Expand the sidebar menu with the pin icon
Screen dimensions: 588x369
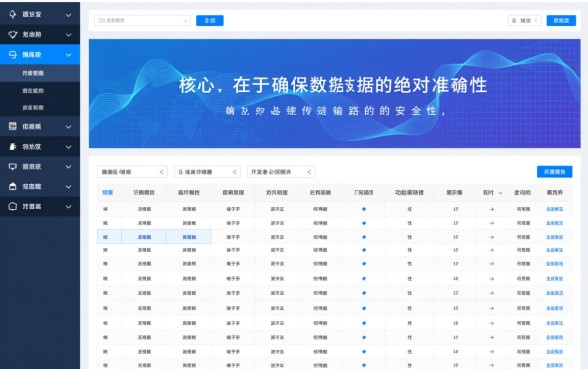tap(69, 15)
